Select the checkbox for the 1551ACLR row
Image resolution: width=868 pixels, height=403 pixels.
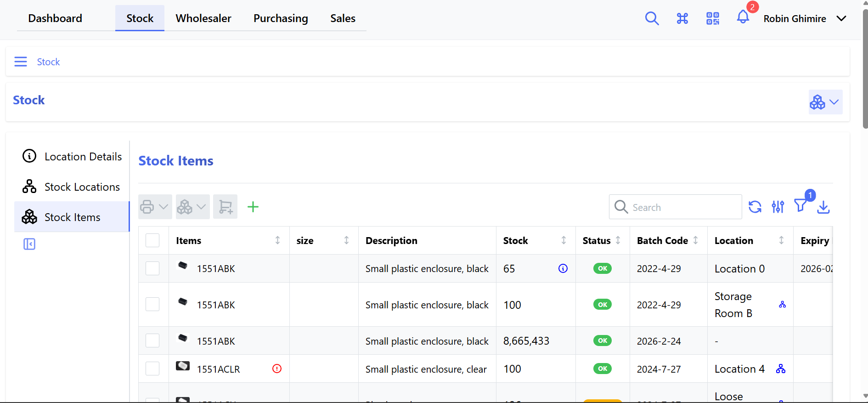pyautogui.click(x=152, y=369)
